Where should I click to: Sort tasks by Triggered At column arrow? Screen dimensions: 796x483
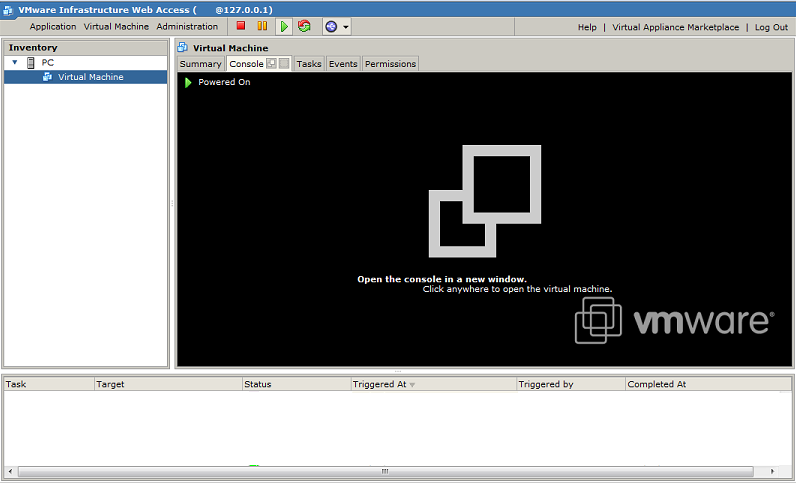point(412,384)
